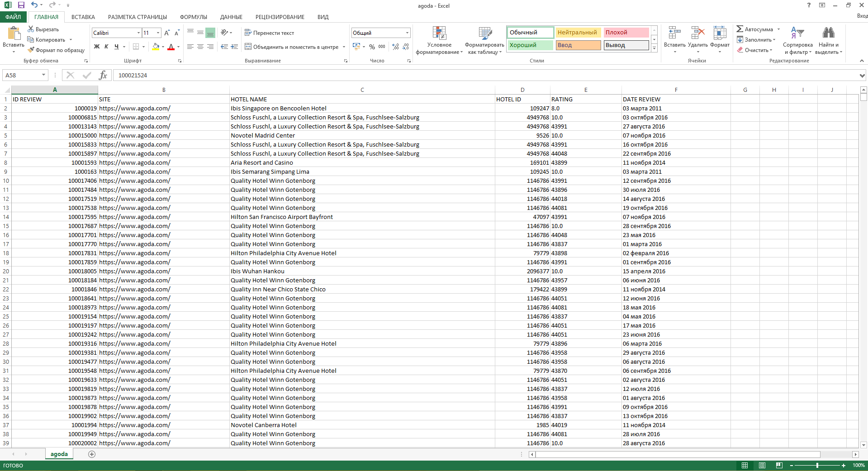Click the insert function fx icon
Image resolution: width=868 pixels, height=471 pixels.
(x=103, y=75)
